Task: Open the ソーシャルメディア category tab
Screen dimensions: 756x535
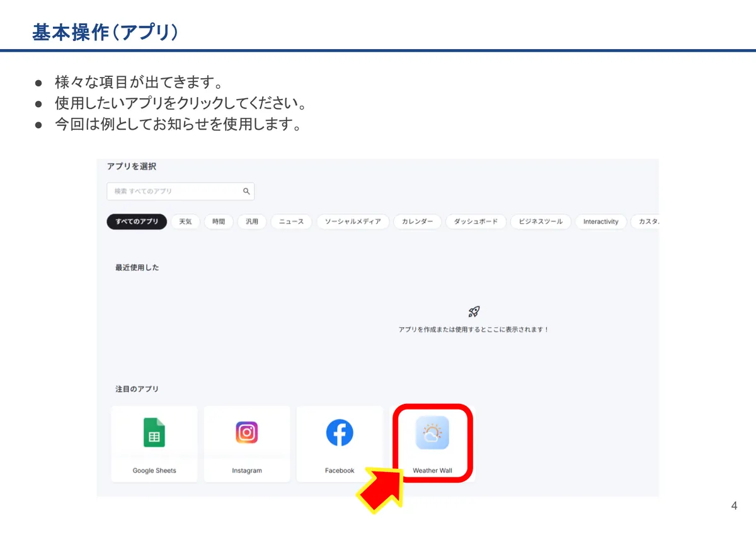Action: [353, 222]
